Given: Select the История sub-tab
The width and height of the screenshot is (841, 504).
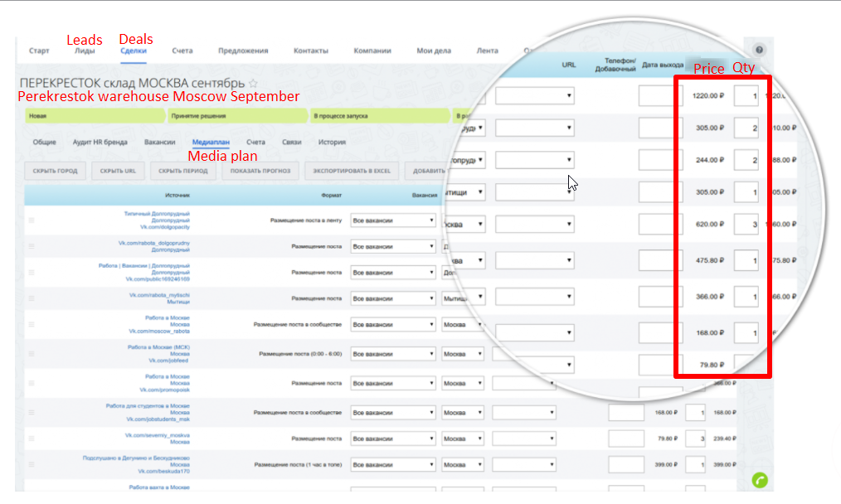Looking at the screenshot, I should (x=332, y=142).
